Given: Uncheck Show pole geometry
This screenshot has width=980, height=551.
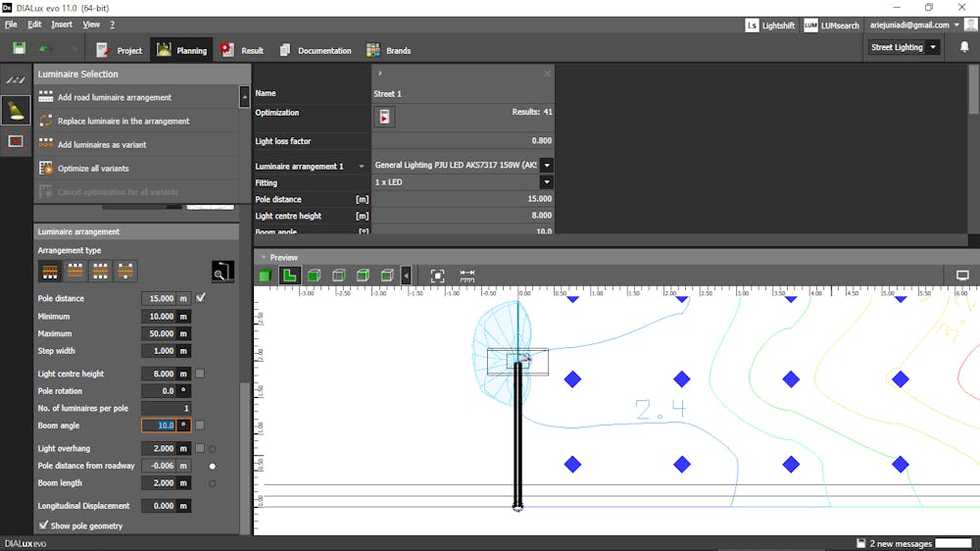Looking at the screenshot, I should pyautogui.click(x=43, y=526).
